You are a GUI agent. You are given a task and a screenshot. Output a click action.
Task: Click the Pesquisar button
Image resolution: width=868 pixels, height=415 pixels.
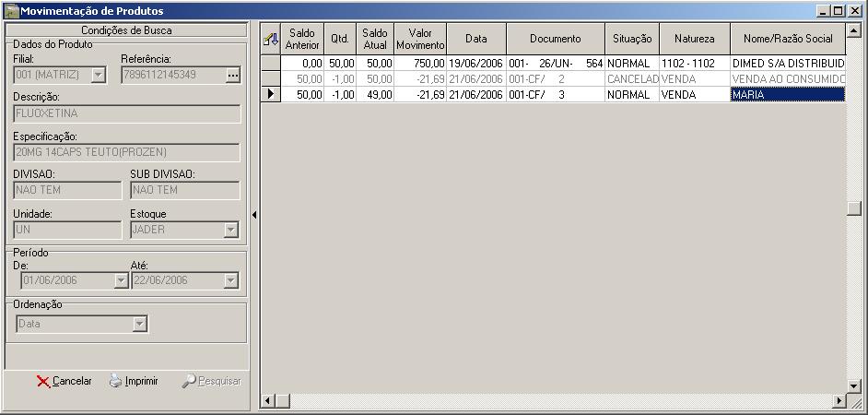211,381
